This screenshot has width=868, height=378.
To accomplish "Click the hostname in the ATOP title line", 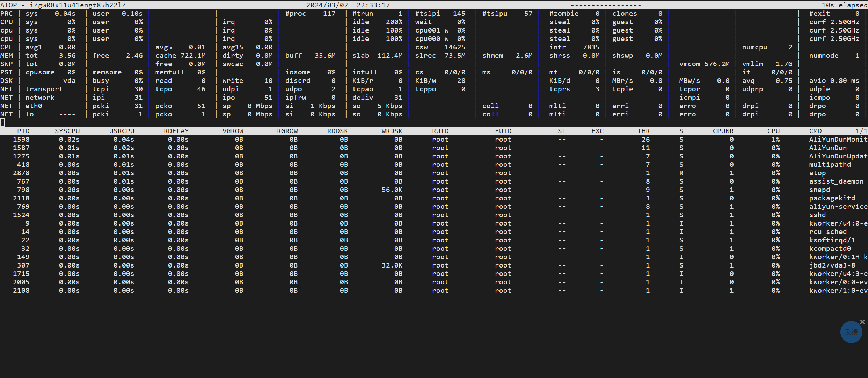I will [78, 5].
